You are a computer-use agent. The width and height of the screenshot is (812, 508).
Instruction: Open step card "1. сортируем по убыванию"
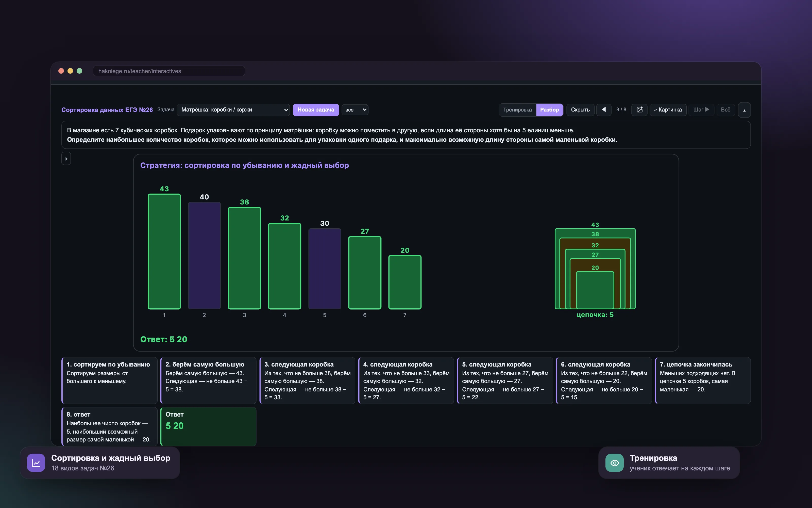(109, 380)
